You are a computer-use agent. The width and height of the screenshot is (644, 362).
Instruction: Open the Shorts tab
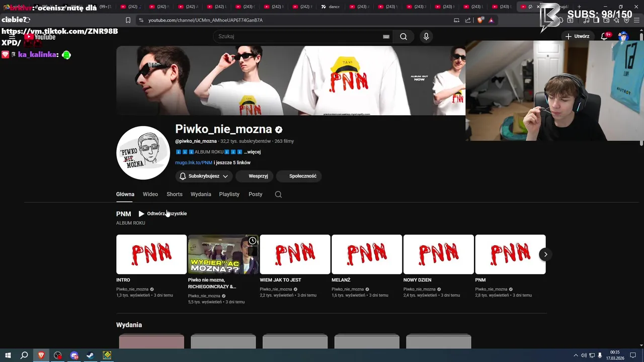[x=175, y=194]
